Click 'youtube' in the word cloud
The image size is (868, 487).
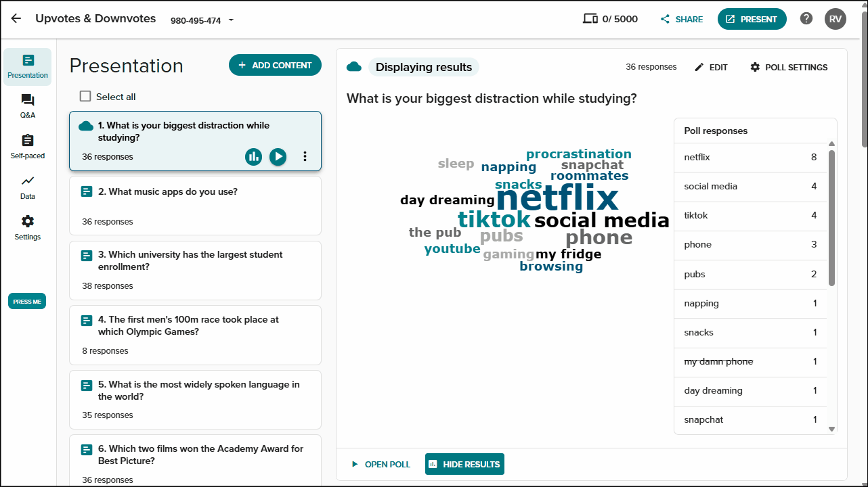point(452,249)
